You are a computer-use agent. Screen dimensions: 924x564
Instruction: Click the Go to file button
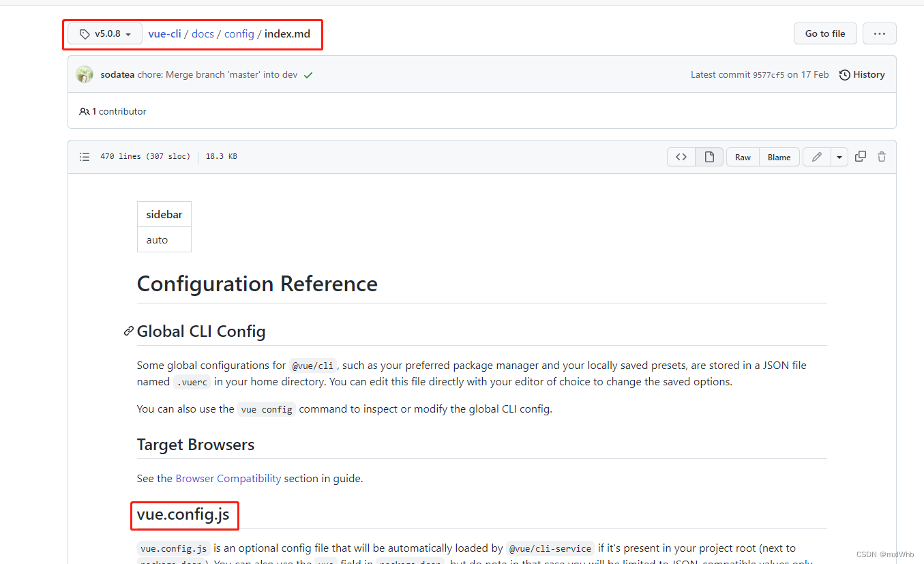[x=825, y=33]
